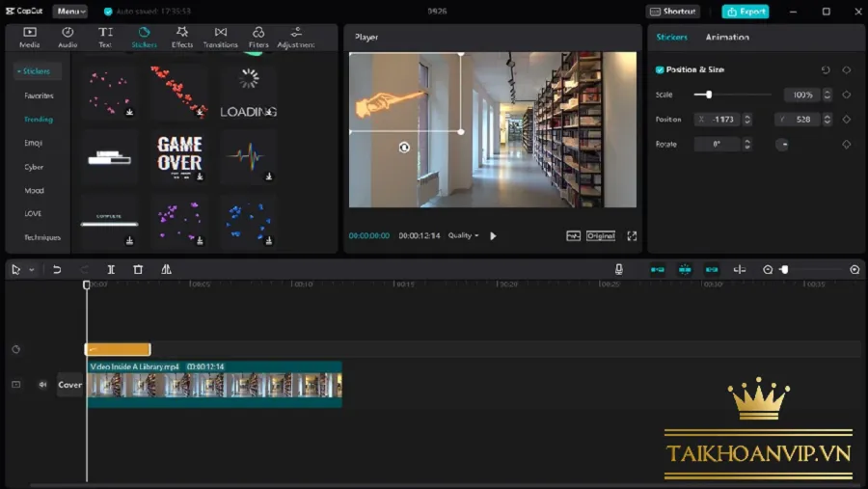Download the purple hearts sticker
868x489 pixels.
pyautogui.click(x=200, y=241)
